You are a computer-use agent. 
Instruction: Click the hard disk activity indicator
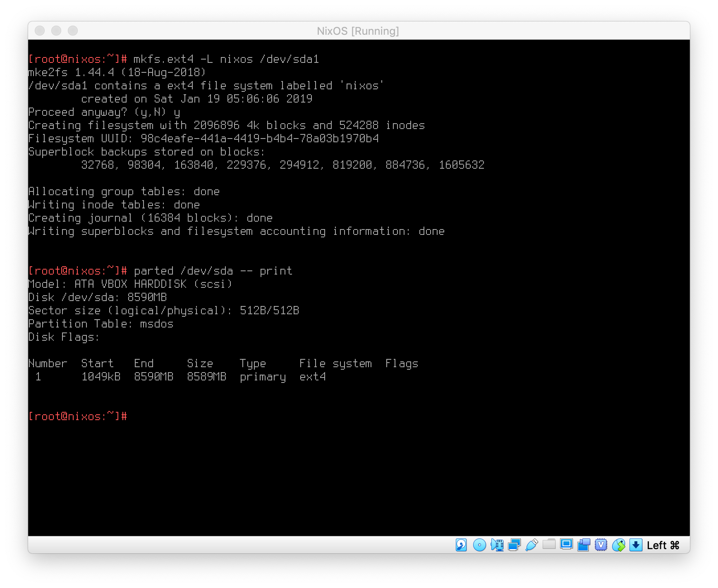click(x=461, y=545)
